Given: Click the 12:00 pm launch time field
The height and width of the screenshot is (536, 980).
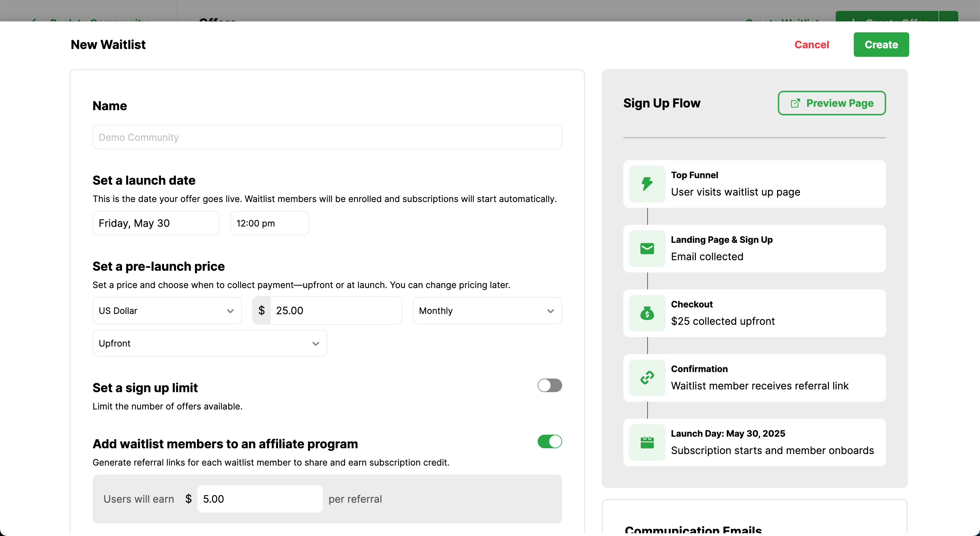Looking at the screenshot, I should (x=269, y=223).
